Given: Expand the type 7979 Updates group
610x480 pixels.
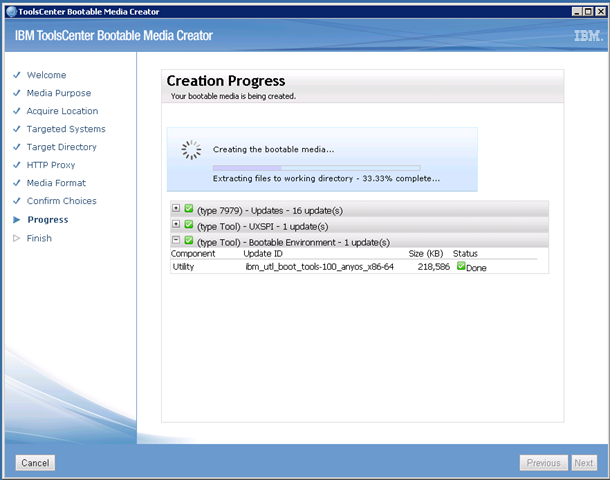Looking at the screenshot, I should point(176,208).
